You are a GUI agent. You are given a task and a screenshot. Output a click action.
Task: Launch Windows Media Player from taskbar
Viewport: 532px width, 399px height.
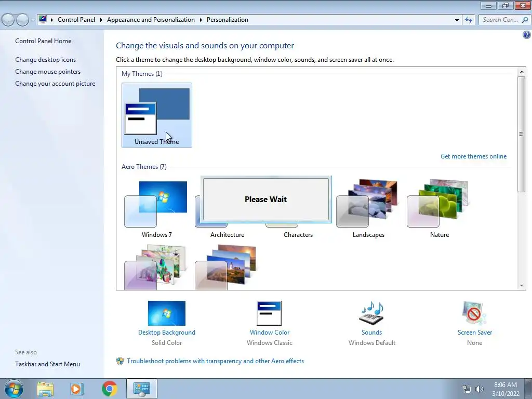click(77, 389)
